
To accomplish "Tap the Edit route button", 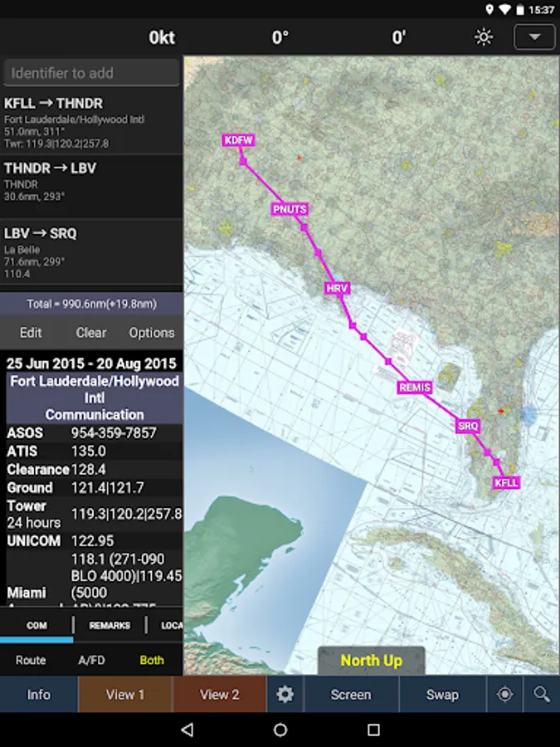I will coord(31,333).
